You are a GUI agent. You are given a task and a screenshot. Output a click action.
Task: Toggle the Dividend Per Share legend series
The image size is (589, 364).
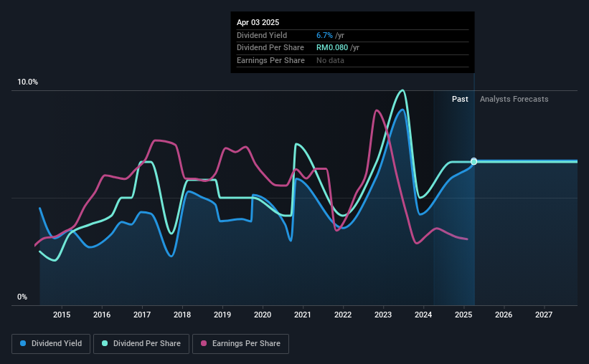click(141, 344)
